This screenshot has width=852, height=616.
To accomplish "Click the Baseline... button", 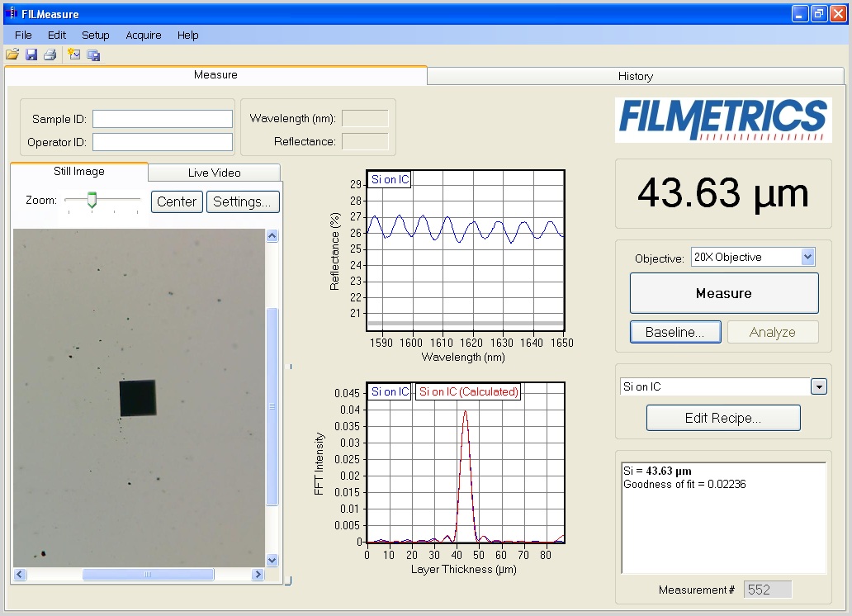I will click(675, 332).
